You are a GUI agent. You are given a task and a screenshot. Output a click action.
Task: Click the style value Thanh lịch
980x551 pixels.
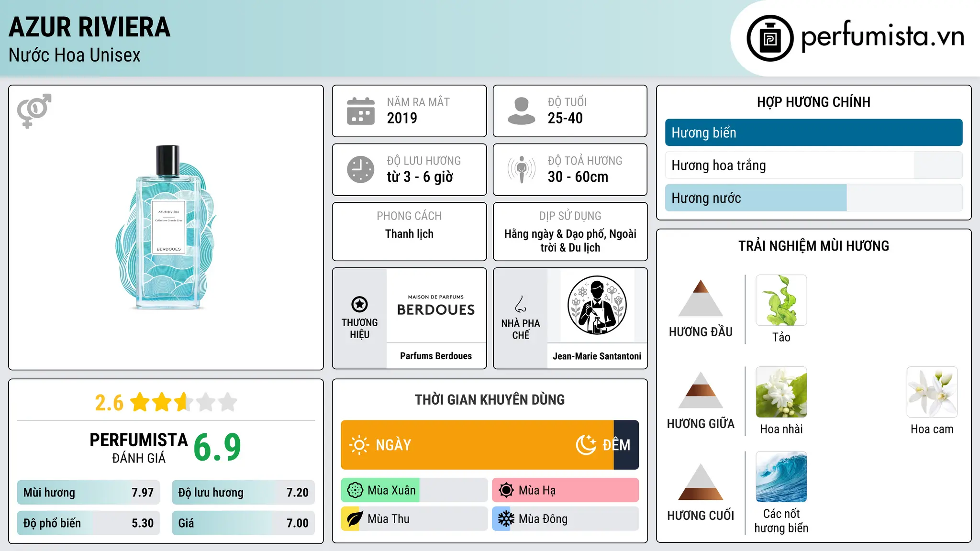pyautogui.click(x=409, y=234)
